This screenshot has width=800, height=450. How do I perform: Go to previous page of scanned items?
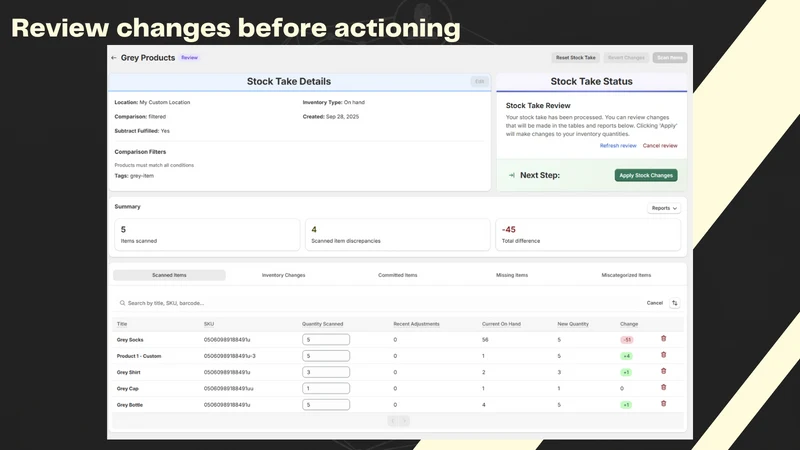(392, 421)
